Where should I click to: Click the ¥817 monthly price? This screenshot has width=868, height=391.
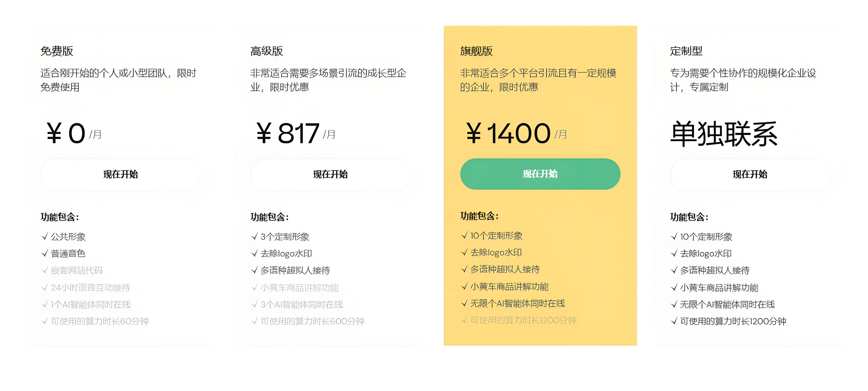(288, 133)
